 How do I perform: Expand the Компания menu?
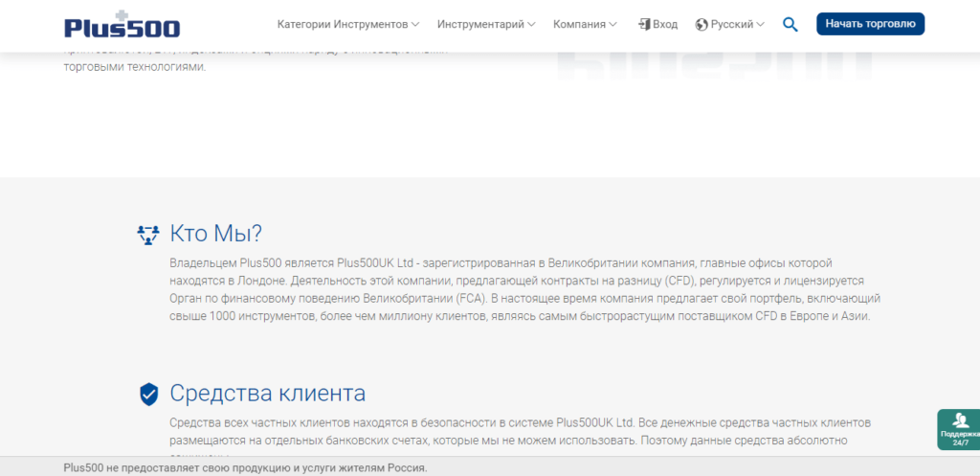(585, 24)
